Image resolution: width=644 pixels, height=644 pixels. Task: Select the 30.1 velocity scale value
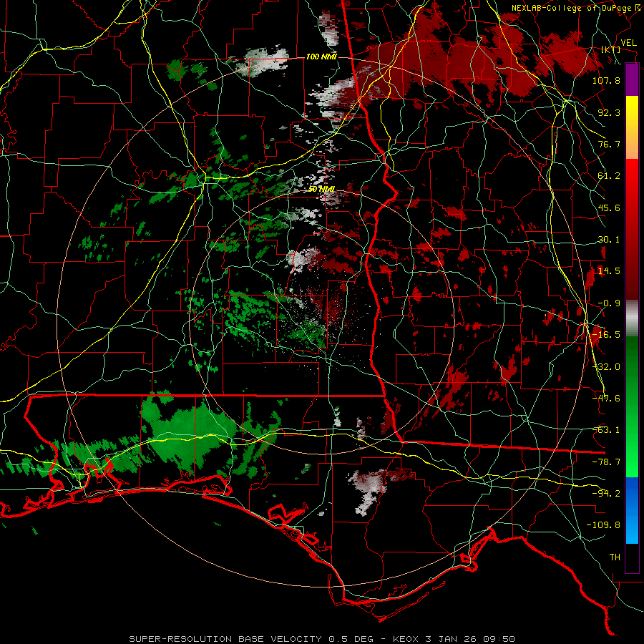pos(609,240)
